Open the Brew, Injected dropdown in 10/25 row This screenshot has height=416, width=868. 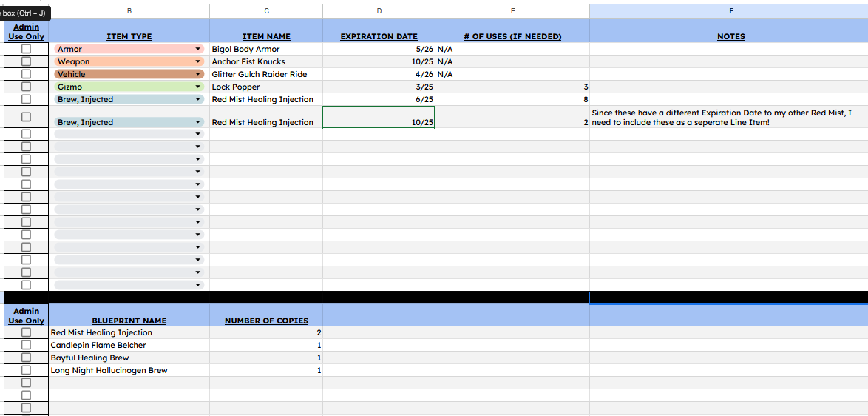pyautogui.click(x=197, y=122)
